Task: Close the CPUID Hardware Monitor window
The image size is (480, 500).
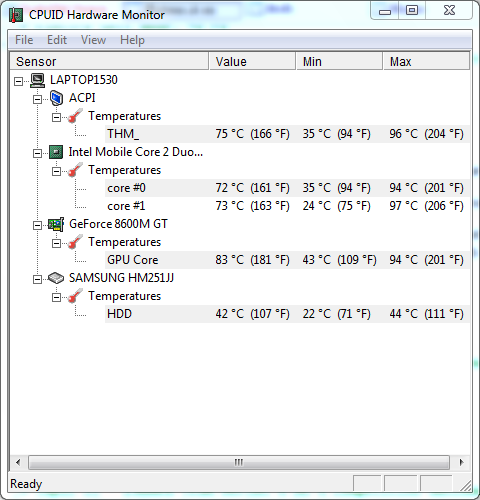Action: click(449, 11)
